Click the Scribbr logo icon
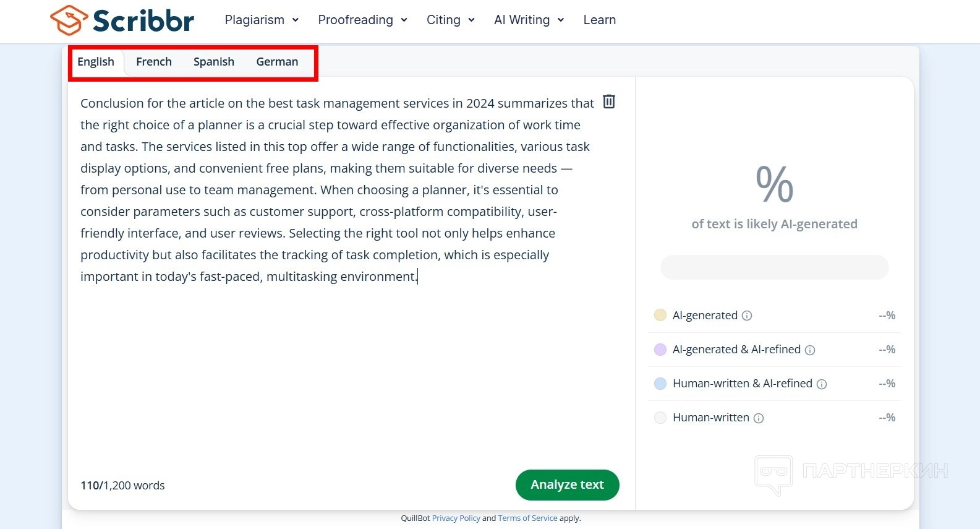The image size is (980, 529). point(69,20)
